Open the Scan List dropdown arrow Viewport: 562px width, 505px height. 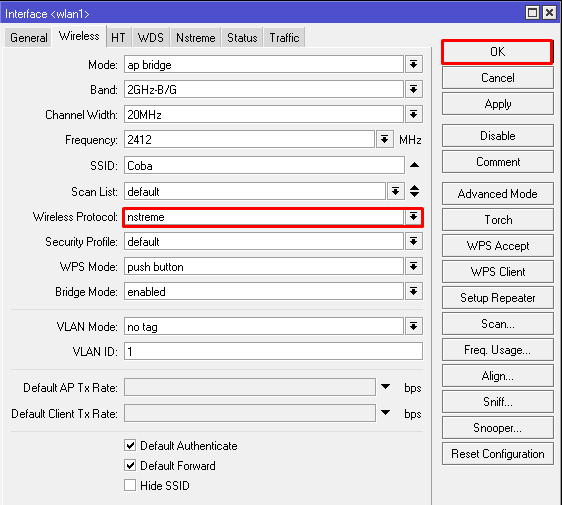[x=395, y=191]
